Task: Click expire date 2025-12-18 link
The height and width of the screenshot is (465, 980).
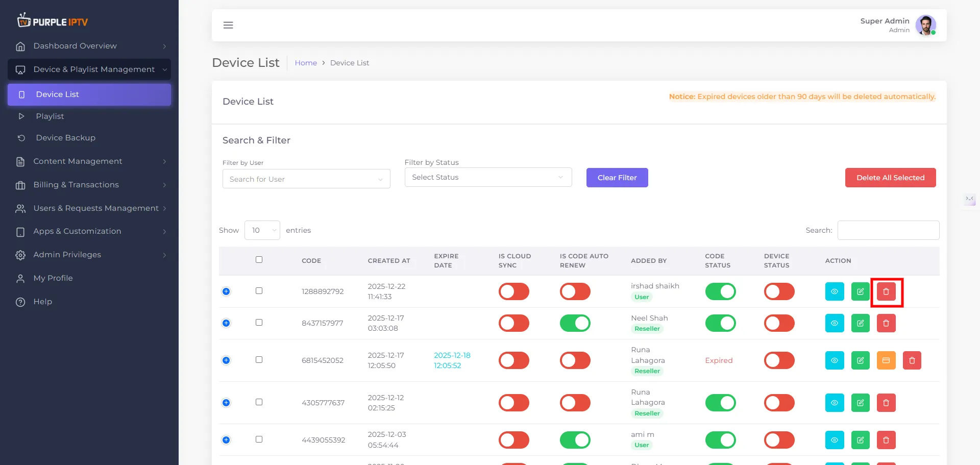Action: coord(452,360)
